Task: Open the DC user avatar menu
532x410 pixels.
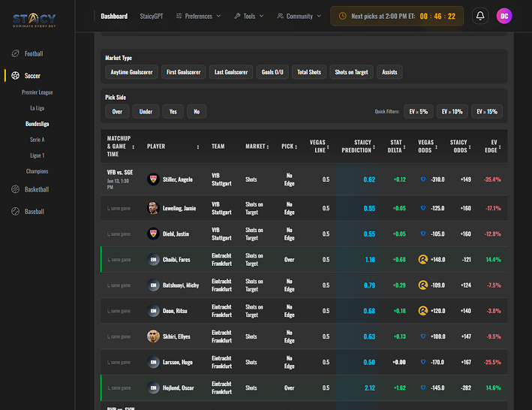Action: coord(504,16)
